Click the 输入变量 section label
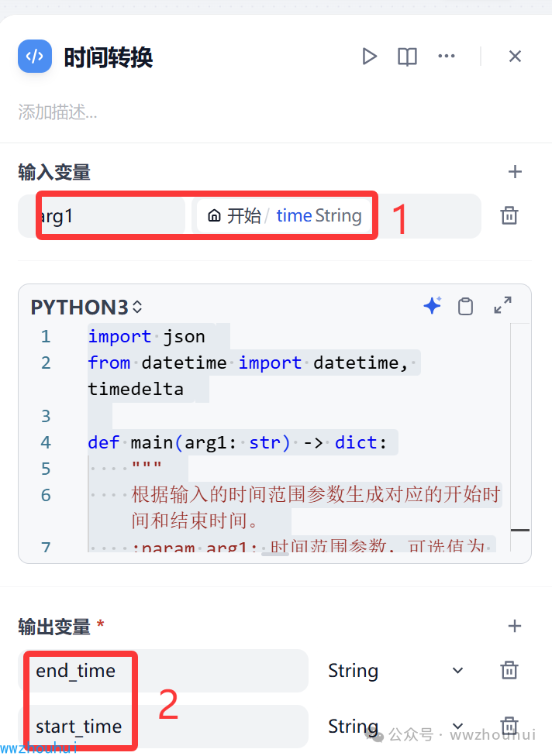Viewport: 552px width, 756px height. tap(54, 172)
